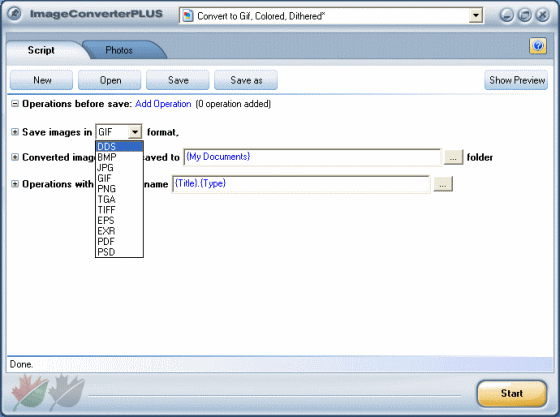Click the Add Operation link
Screen dimensions: 560x417
coord(163,104)
